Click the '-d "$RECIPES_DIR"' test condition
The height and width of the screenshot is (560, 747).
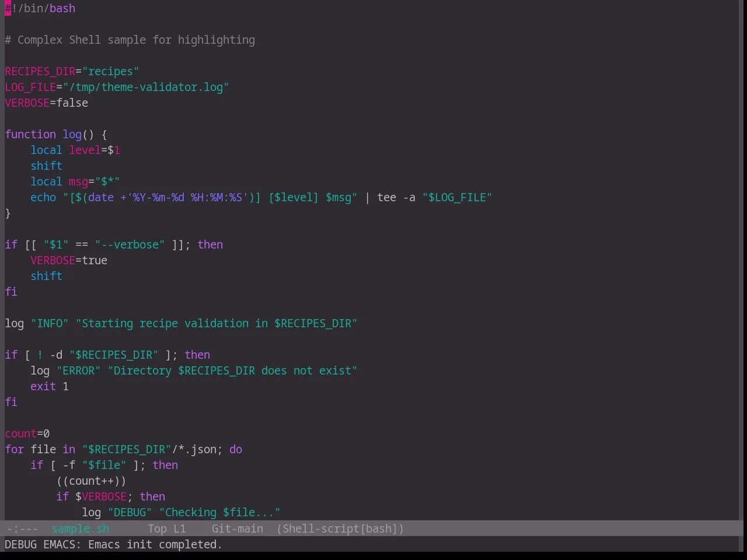click(104, 355)
